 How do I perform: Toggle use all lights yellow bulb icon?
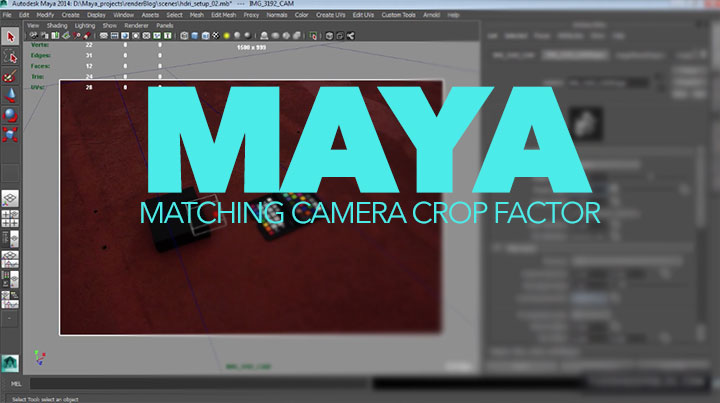point(226,36)
